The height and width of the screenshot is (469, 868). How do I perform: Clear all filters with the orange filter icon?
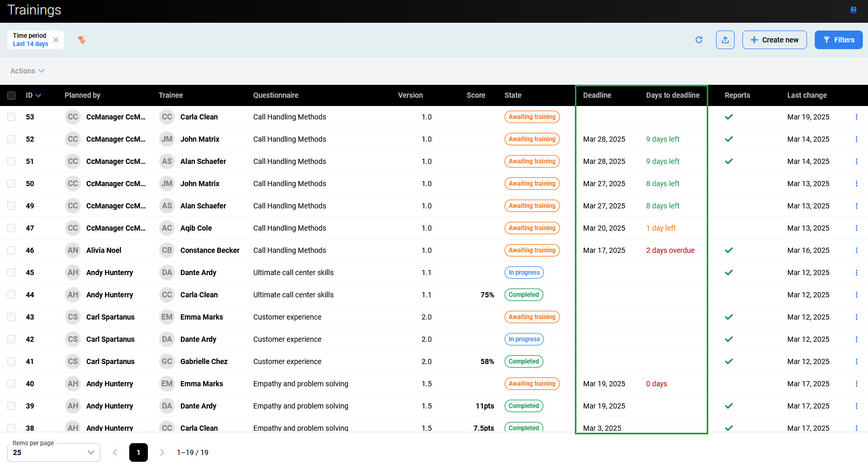[81, 40]
